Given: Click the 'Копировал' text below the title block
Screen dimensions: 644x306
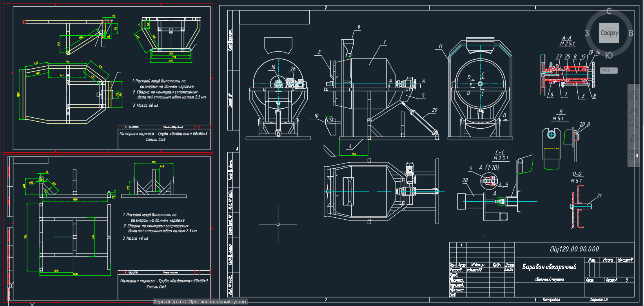Looking at the screenshot, I should pyautogui.click(x=551, y=300).
